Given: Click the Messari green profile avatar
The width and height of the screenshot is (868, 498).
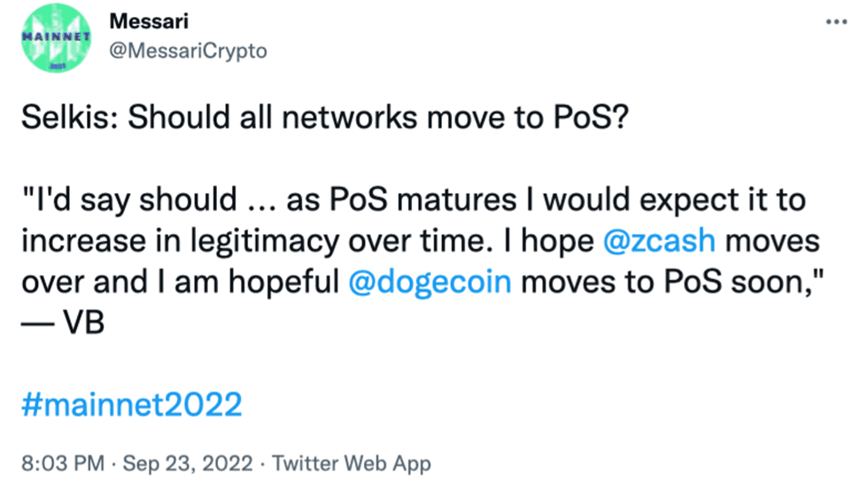Looking at the screenshot, I should tap(56, 38).
